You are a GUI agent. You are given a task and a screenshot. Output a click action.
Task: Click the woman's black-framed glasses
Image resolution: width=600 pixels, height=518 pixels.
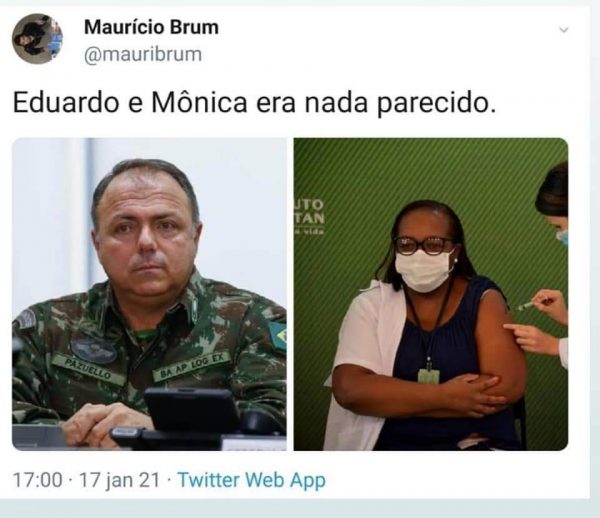424,245
